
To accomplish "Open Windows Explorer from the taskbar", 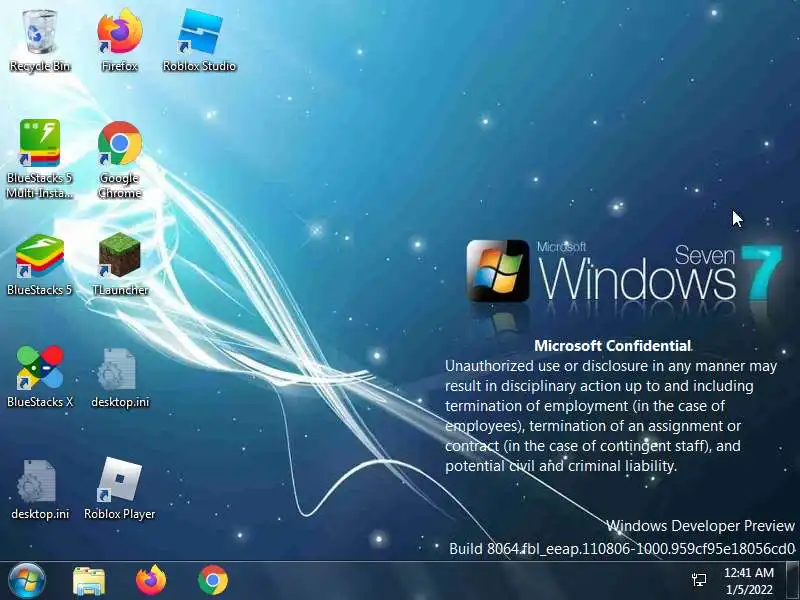I will (89, 581).
